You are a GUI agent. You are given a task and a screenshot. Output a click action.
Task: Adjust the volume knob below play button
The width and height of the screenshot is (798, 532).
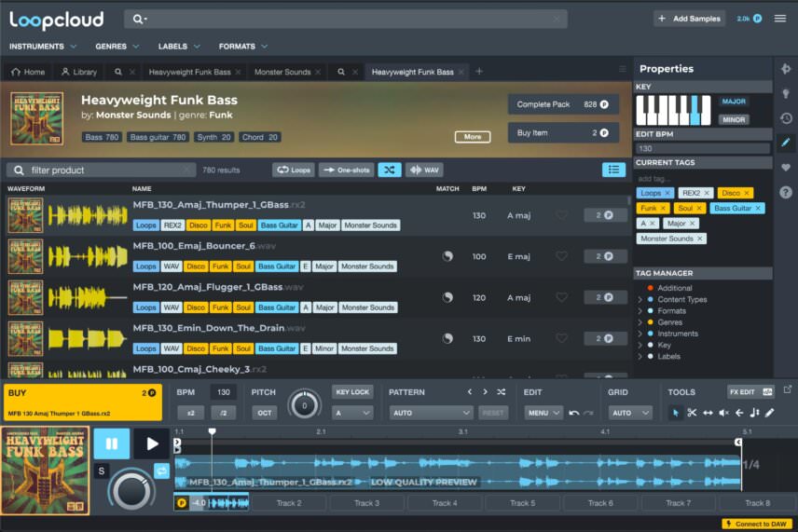[131, 490]
